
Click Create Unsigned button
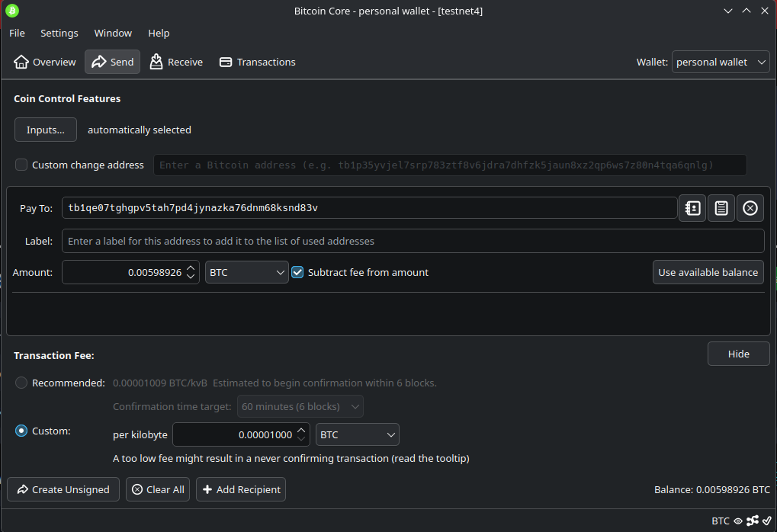click(63, 489)
